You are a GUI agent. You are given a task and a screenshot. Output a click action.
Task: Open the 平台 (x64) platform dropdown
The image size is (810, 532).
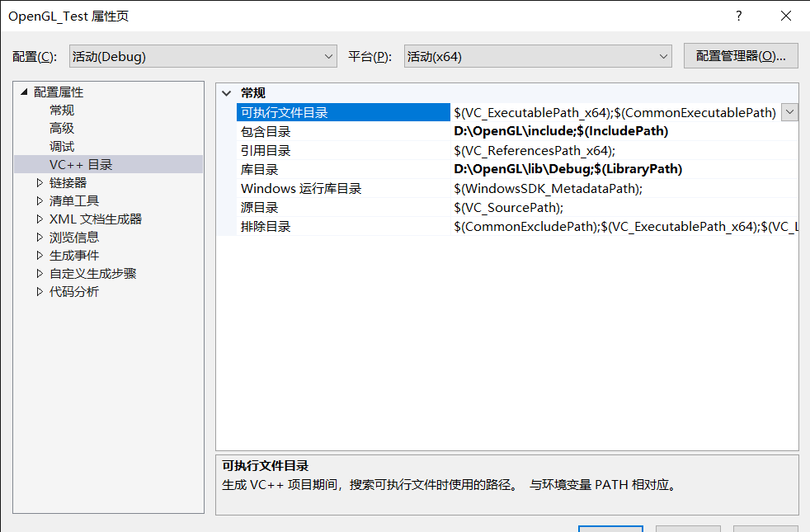pos(665,55)
